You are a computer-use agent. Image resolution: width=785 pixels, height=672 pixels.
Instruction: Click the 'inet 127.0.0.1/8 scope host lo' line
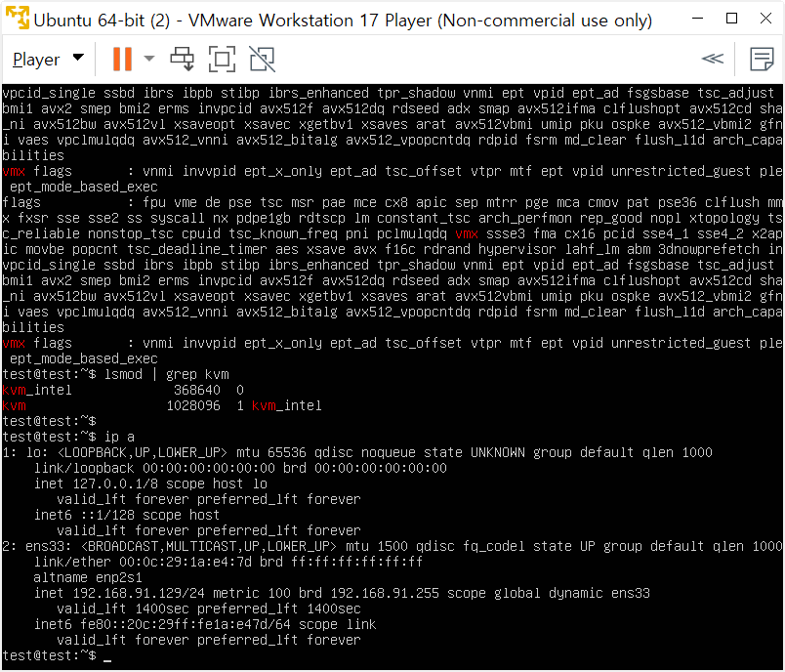150,483
